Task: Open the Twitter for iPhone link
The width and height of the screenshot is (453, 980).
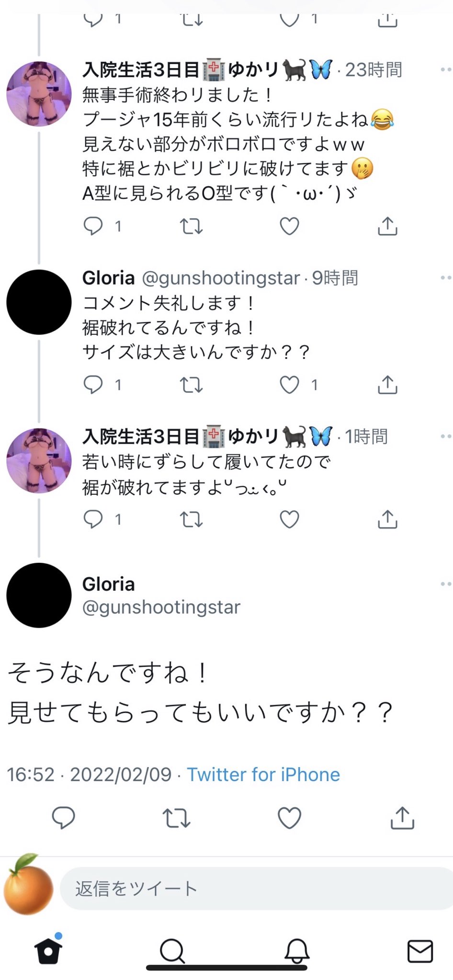Action: [x=263, y=775]
